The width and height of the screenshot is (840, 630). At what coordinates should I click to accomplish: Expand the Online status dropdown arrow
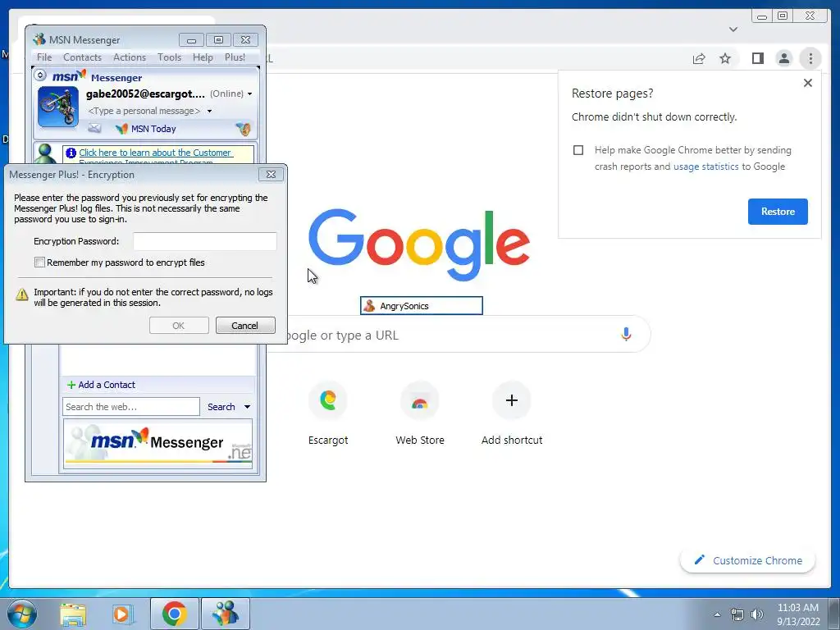pos(249,94)
